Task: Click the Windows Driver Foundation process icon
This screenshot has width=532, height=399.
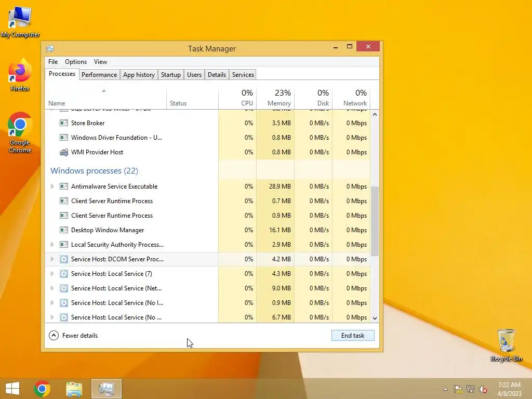Action: click(63, 137)
